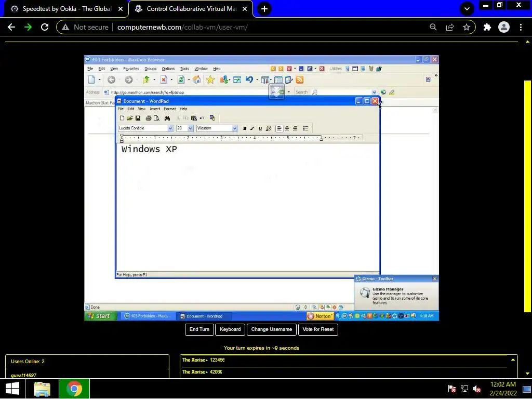
Task: Click the Document - WordPad taskbar item
Action: pos(204,316)
